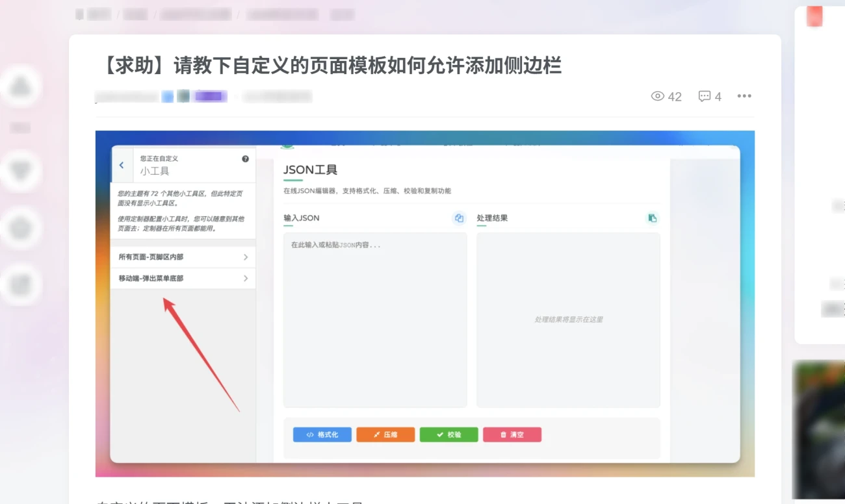Expand the 移动端-弹出菜单底部 widget area

tap(183, 279)
